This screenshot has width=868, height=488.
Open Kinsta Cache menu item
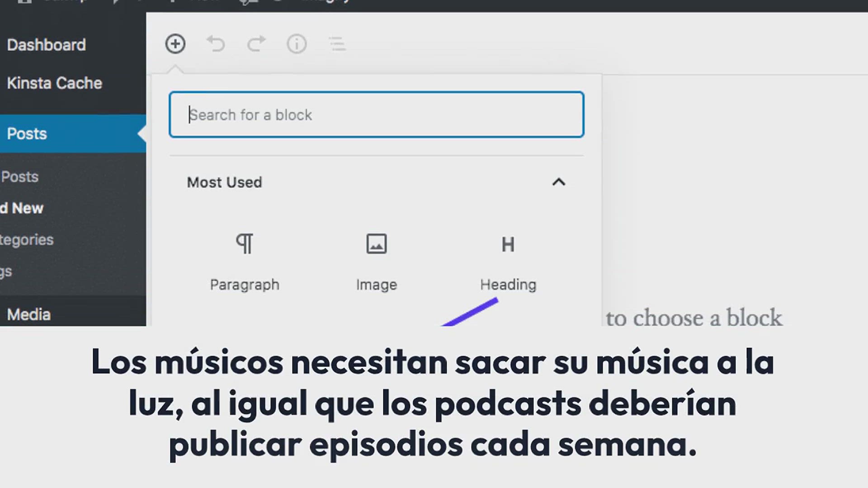tap(54, 83)
